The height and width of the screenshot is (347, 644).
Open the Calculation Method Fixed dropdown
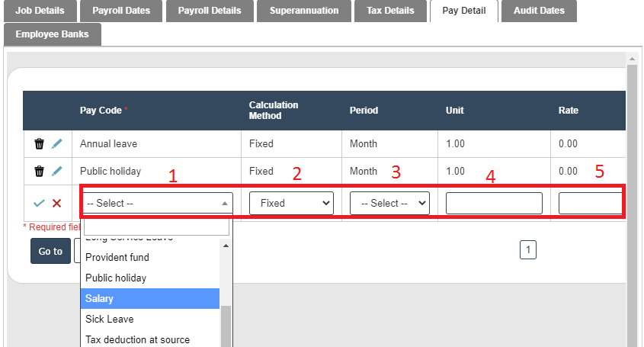point(291,203)
